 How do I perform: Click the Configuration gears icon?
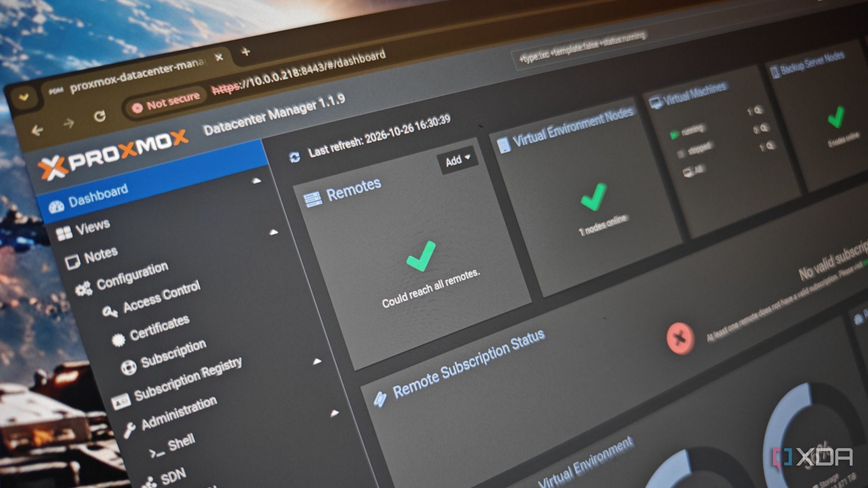[83, 290]
